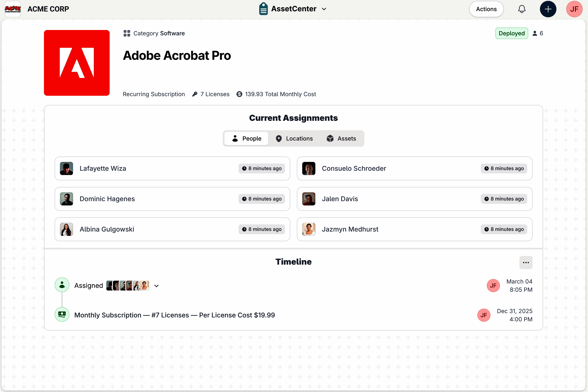588x392 pixels.
Task: Click the Actions button
Action: click(486, 9)
